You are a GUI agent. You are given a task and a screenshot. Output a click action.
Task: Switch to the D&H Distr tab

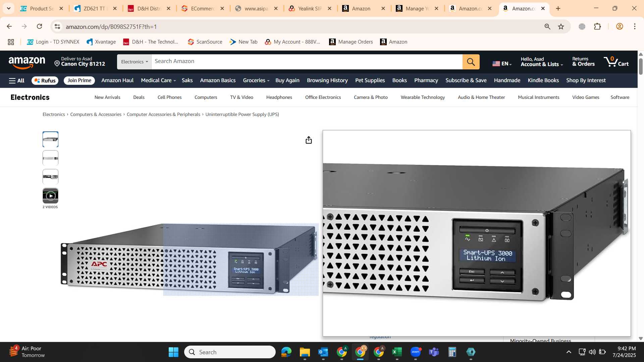149,8
